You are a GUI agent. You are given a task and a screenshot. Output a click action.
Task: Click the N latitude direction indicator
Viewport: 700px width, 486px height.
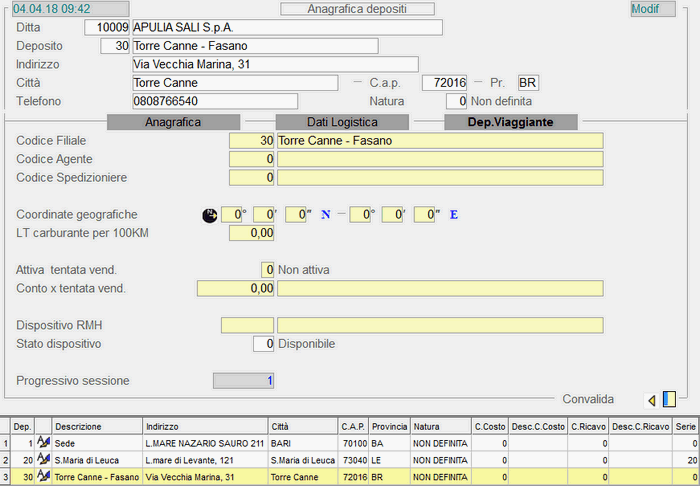[325, 215]
